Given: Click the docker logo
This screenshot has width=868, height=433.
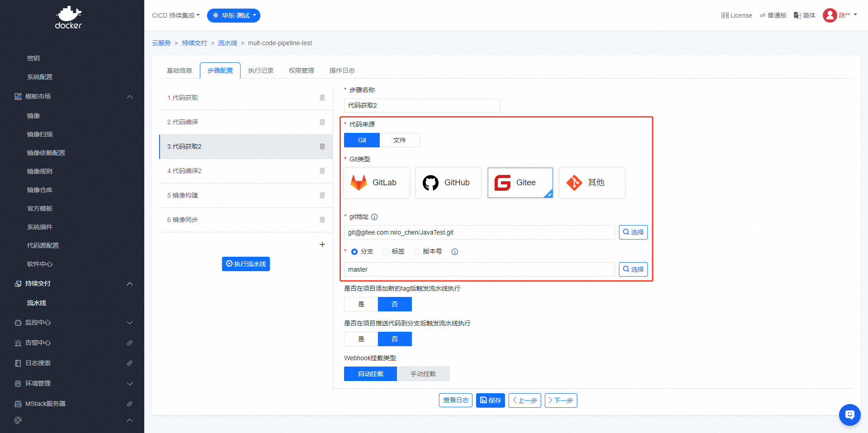Looking at the screenshot, I should 69,18.
